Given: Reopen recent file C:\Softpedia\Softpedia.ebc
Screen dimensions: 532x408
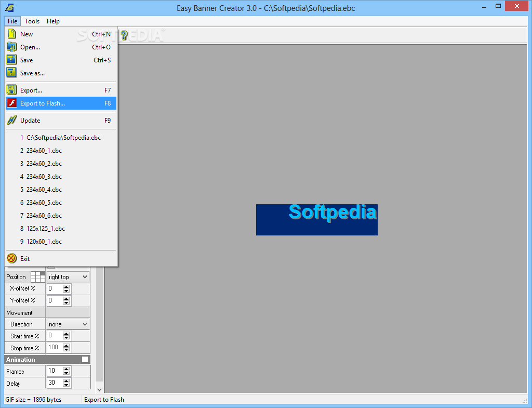Looking at the screenshot, I should click(x=61, y=137).
